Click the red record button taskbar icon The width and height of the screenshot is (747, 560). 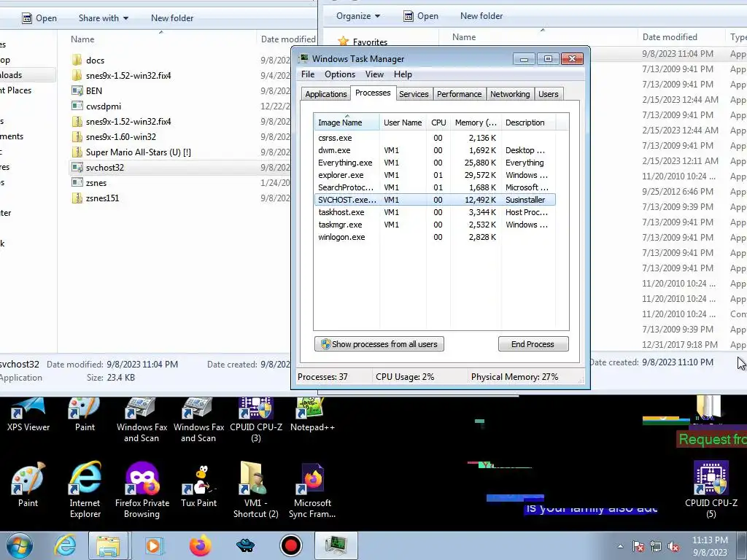click(x=290, y=545)
